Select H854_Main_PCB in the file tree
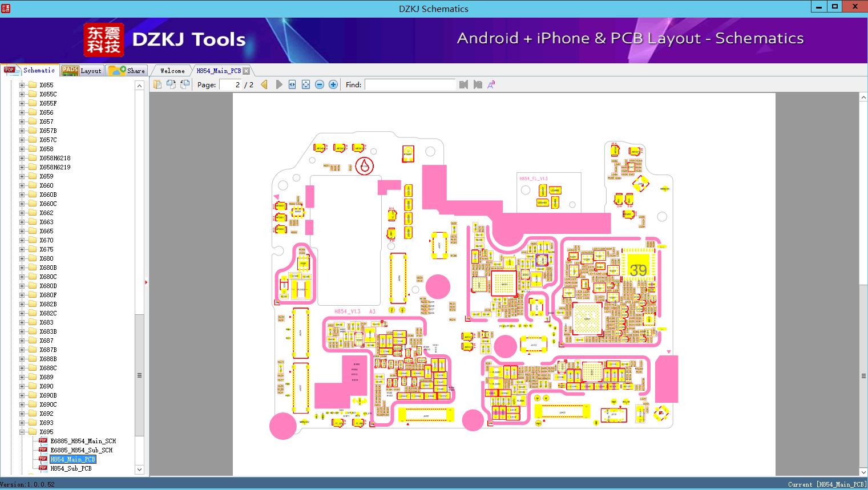 point(72,459)
